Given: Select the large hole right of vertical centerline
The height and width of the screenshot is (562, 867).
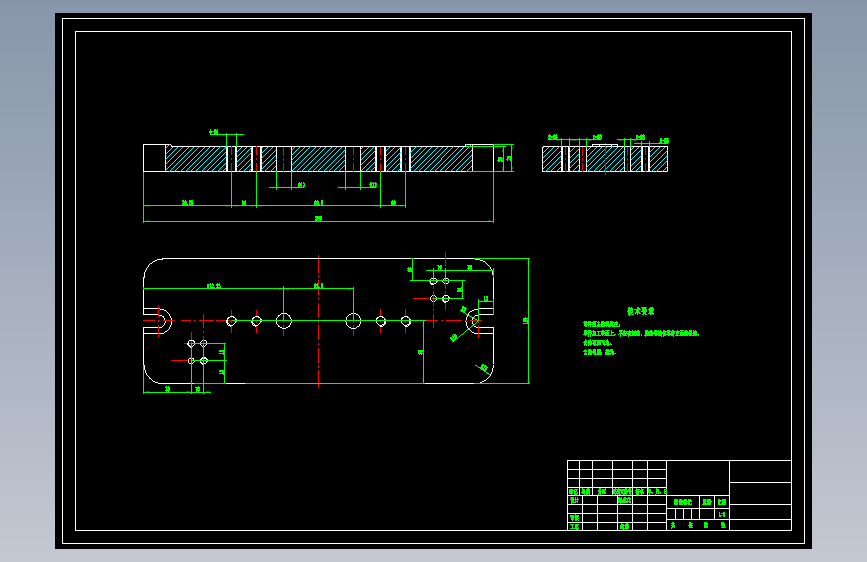Looking at the screenshot, I should (353, 321).
